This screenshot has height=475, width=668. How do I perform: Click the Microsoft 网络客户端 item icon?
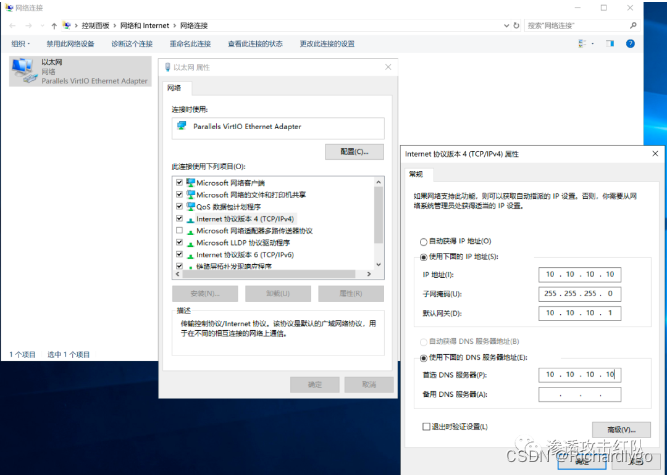pos(190,183)
